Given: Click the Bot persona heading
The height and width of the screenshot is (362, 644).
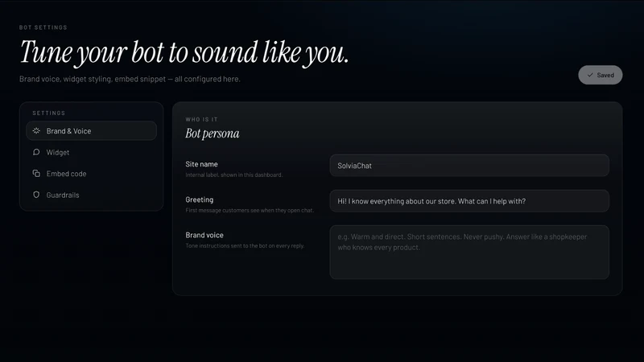Looking at the screenshot, I should coord(213,134).
